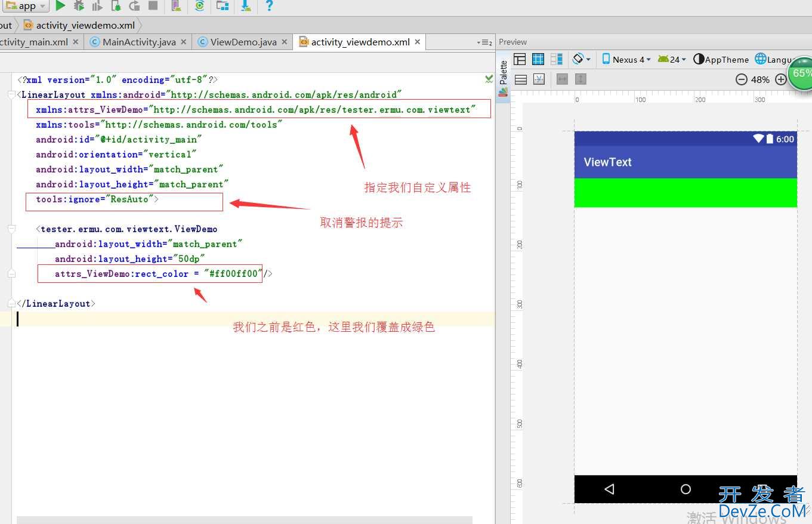Click fold marker at closing LinearLayout tag
The height and width of the screenshot is (524, 812).
pos(11,304)
